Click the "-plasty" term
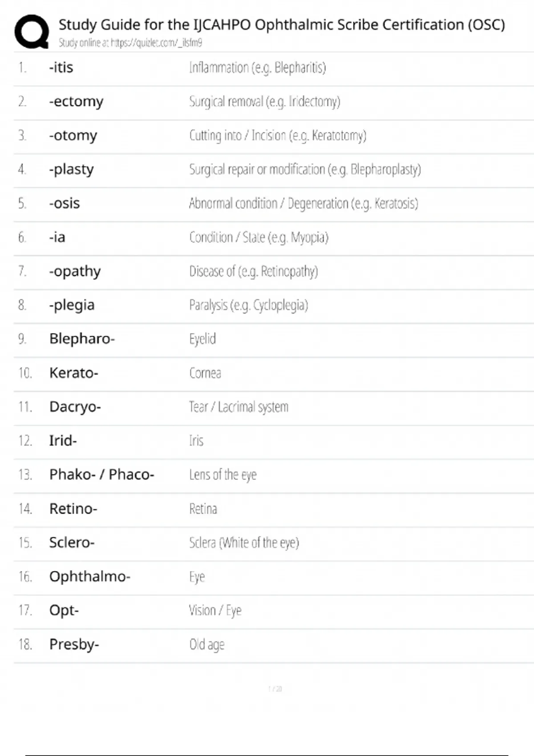The image size is (534, 756). click(x=72, y=169)
